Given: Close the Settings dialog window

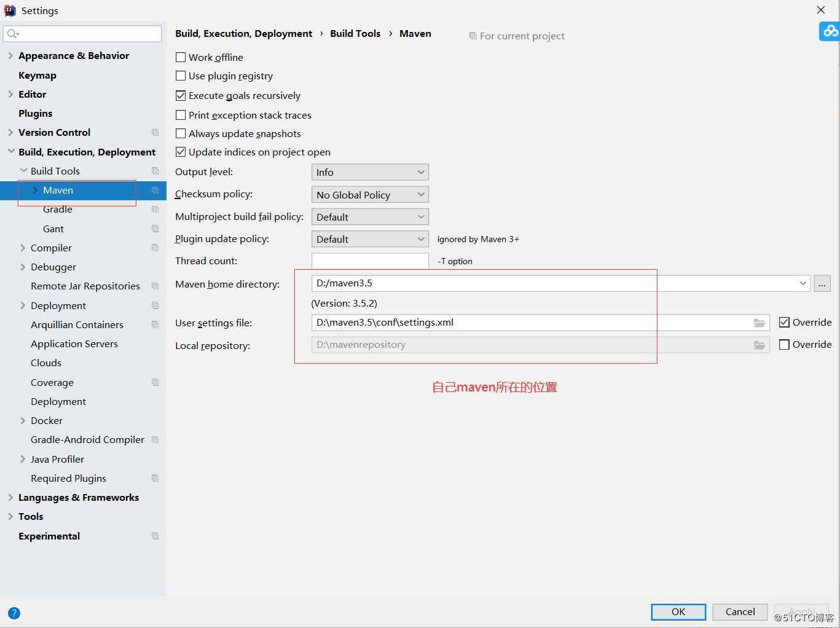Looking at the screenshot, I should [x=821, y=10].
